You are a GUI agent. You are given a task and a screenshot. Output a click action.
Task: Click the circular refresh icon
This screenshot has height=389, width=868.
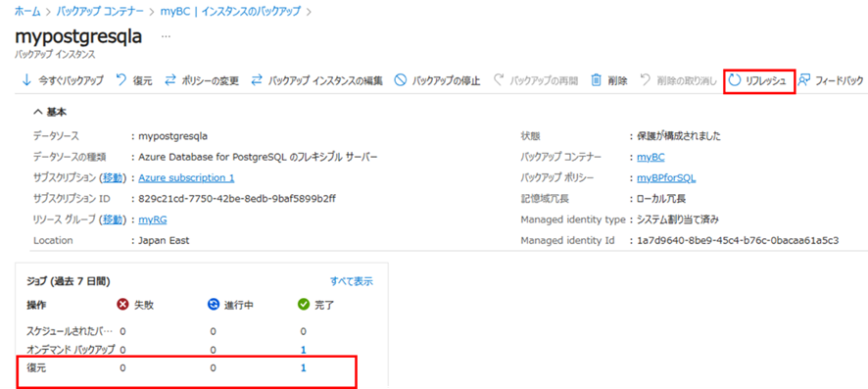[734, 80]
